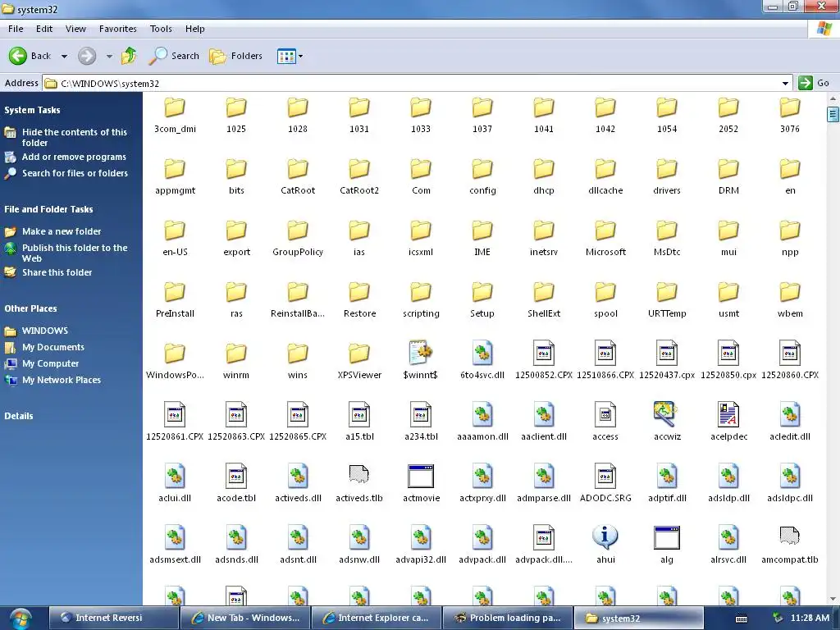Show the Folders tree pane
This screenshot has width=840, height=630.
235,56
